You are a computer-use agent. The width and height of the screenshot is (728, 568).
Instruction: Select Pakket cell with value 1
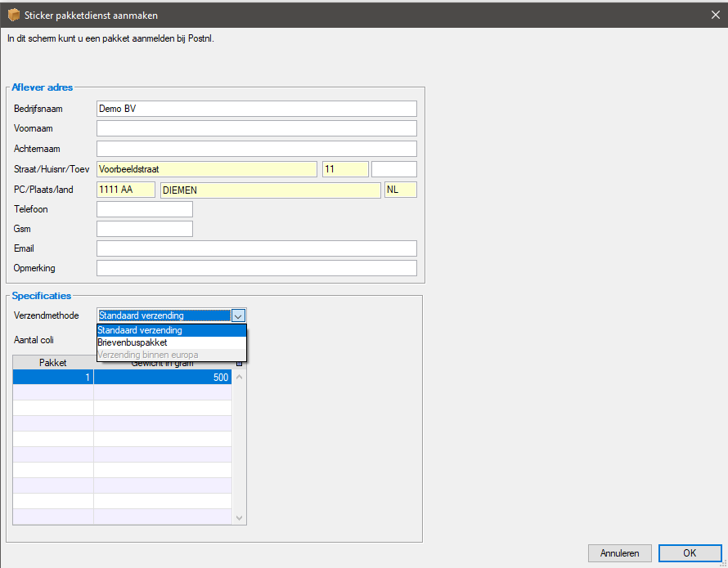[53, 378]
